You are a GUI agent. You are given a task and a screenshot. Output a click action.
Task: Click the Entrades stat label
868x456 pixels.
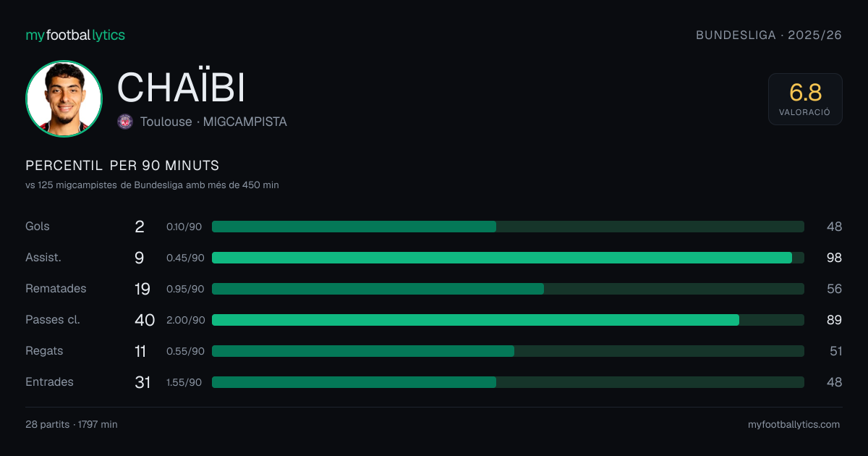[x=49, y=382]
